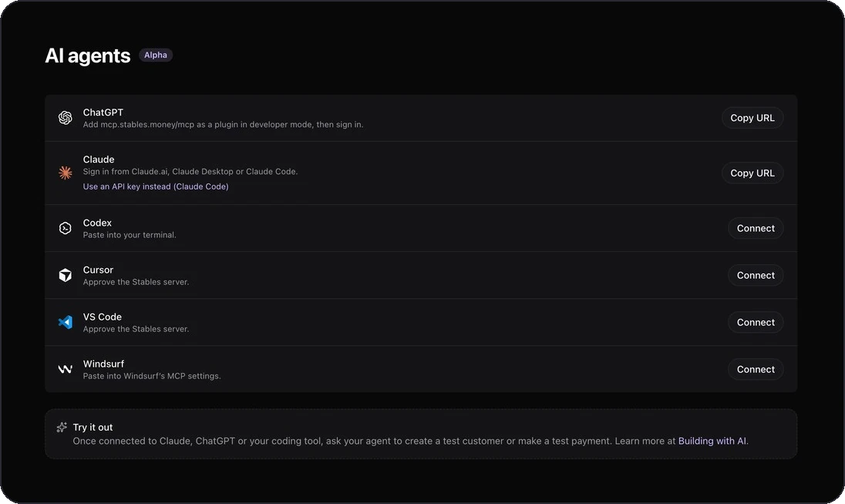This screenshot has width=845, height=504.
Task: Click the 'Once connected to Claude' paragraph
Action: [411, 441]
